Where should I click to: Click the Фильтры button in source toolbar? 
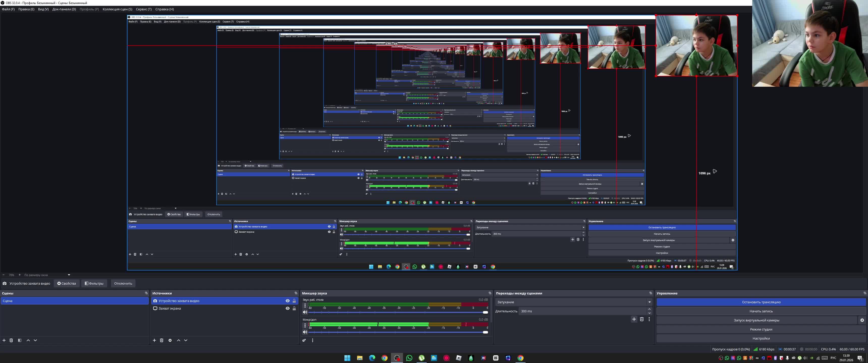94,284
